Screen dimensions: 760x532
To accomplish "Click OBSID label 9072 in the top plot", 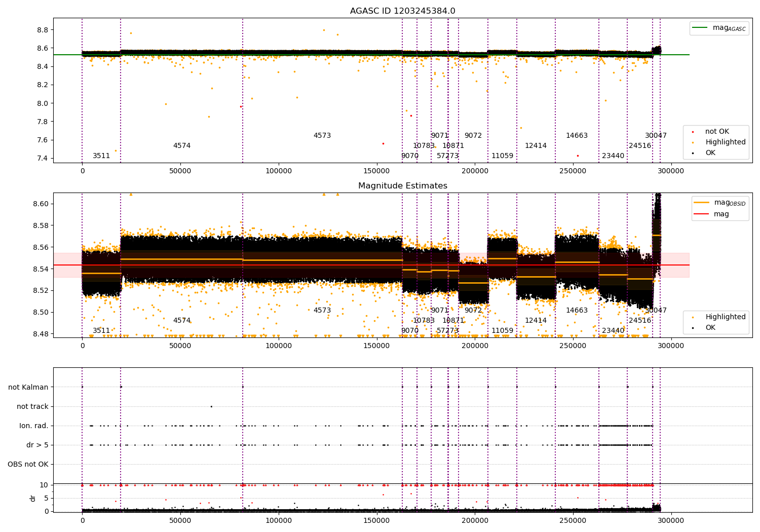I will [x=473, y=136].
